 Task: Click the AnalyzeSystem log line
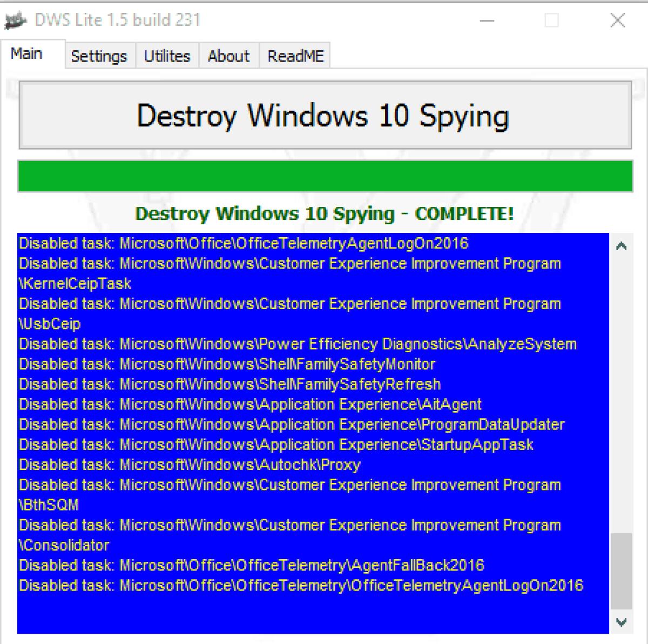[x=297, y=344]
